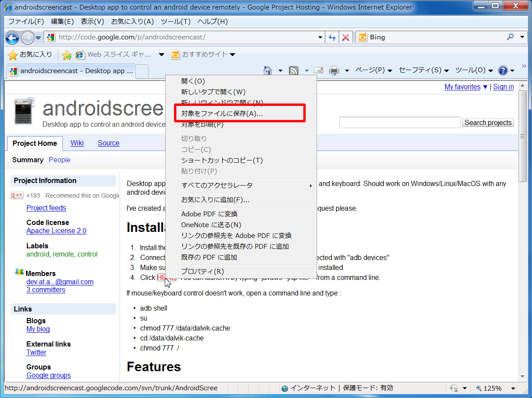This screenshot has width=532, height=398.
Task: Expand the Print dropdown arrow
Action: click(346, 71)
